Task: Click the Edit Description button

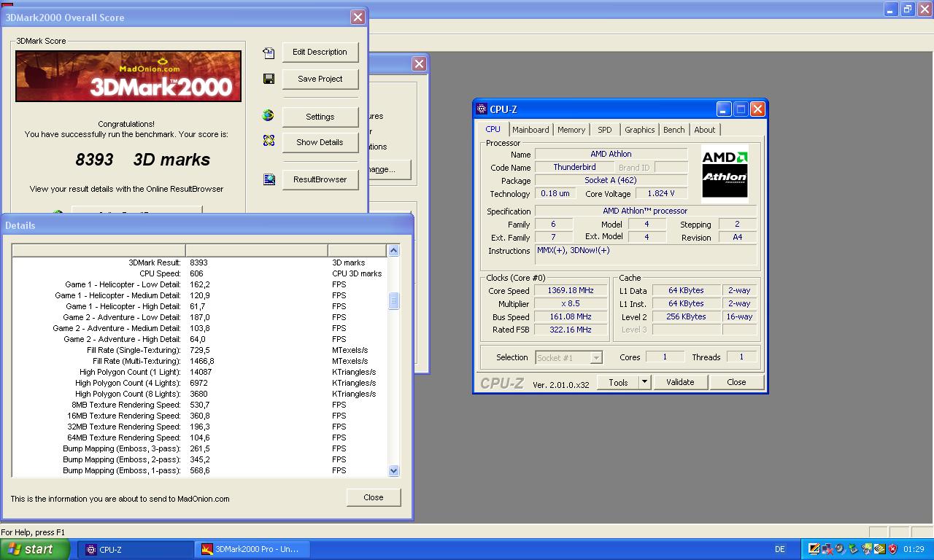Action: pos(320,52)
